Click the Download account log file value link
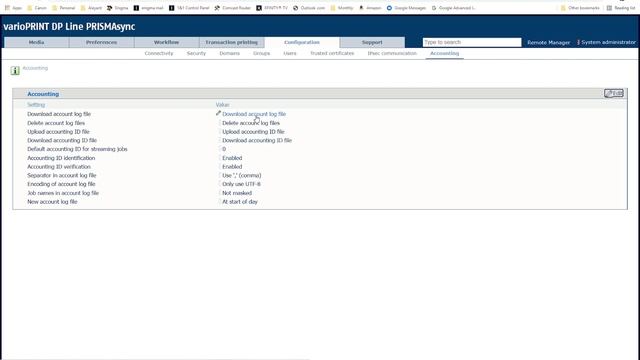Screen dimensions: 640x360 click(254, 114)
